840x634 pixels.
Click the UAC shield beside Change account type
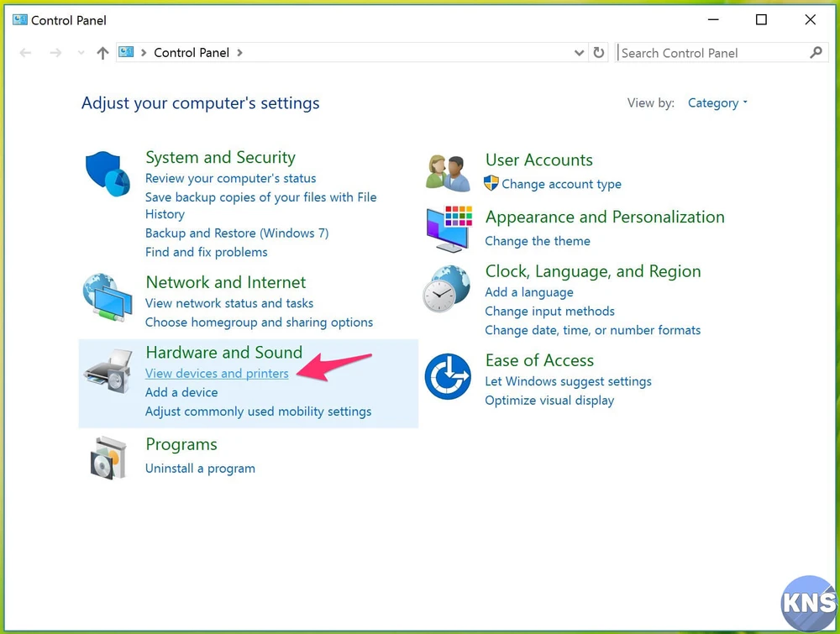tap(491, 183)
